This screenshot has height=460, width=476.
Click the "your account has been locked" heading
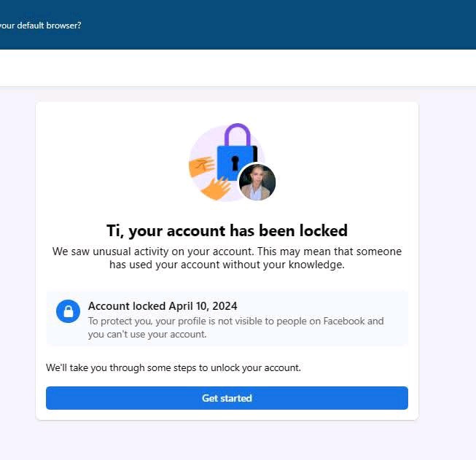[227, 231]
